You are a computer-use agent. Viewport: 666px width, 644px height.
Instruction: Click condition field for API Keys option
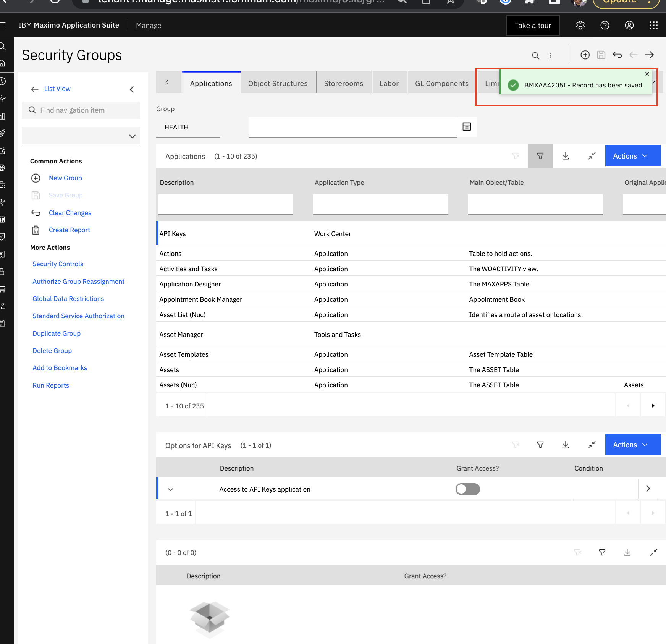pos(606,489)
